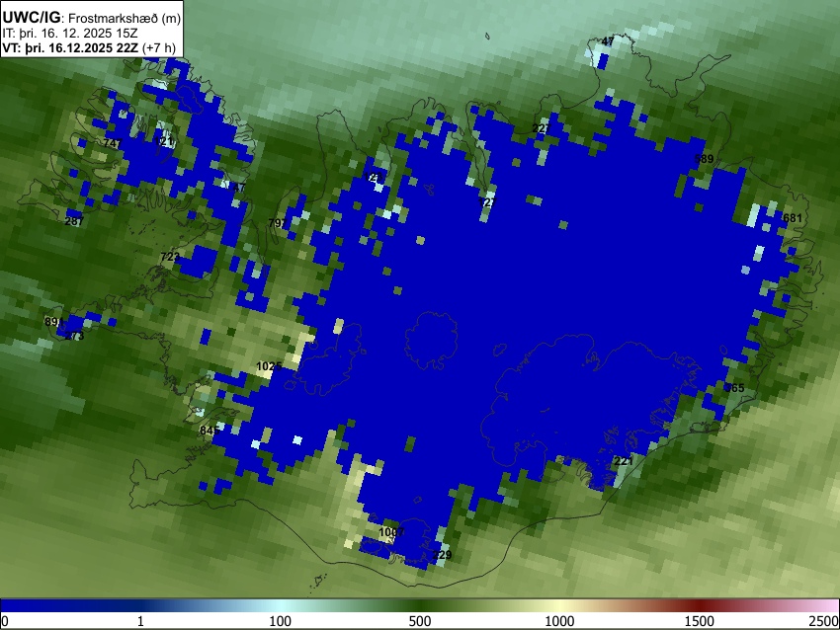Click the 891 value label
Screen dimensions: 840x630
(x=54, y=322)
